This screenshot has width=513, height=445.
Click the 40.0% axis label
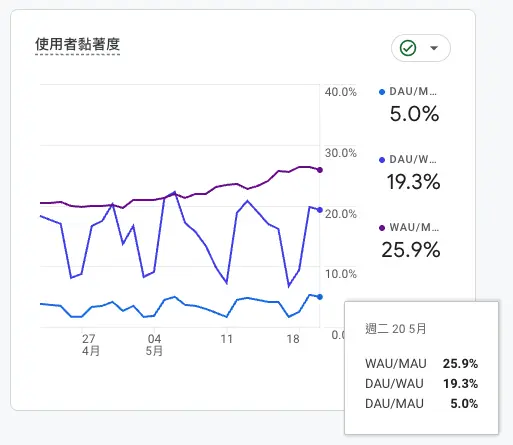click(x=341, y=92)
